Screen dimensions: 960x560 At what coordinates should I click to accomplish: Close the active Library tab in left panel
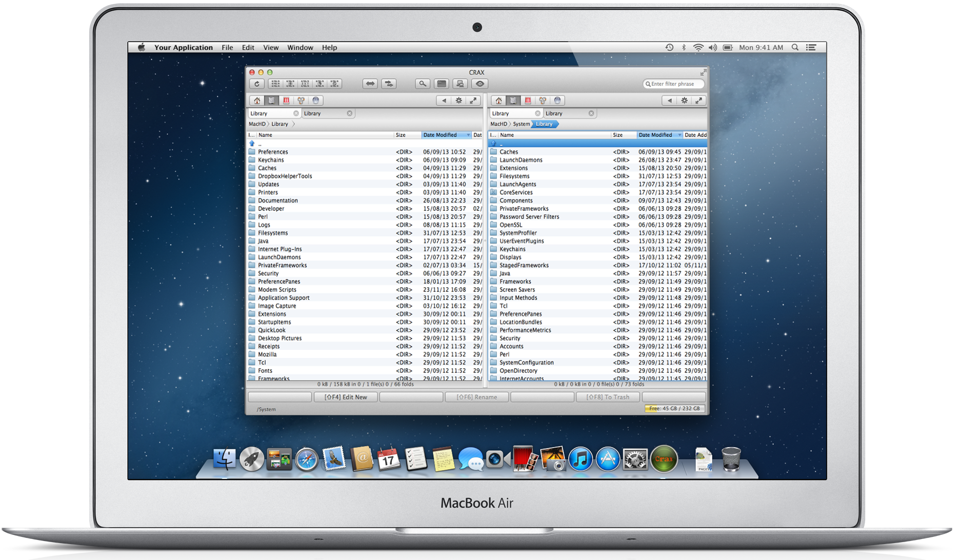point(296,113)
